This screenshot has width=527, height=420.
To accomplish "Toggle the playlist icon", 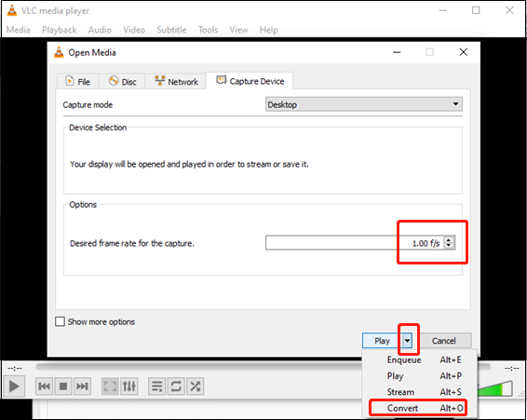I will click(x=157, y=386).
